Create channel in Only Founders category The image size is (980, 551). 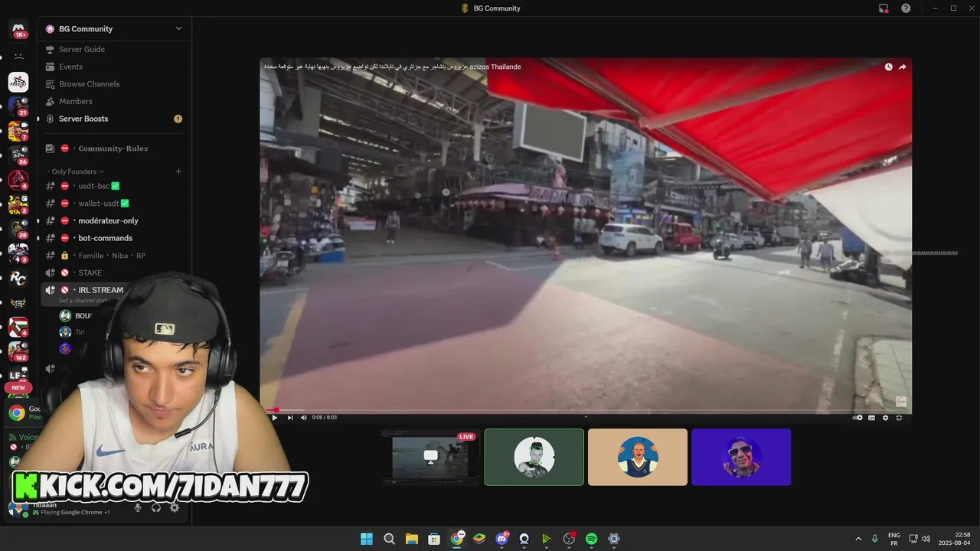click(178, 171)
